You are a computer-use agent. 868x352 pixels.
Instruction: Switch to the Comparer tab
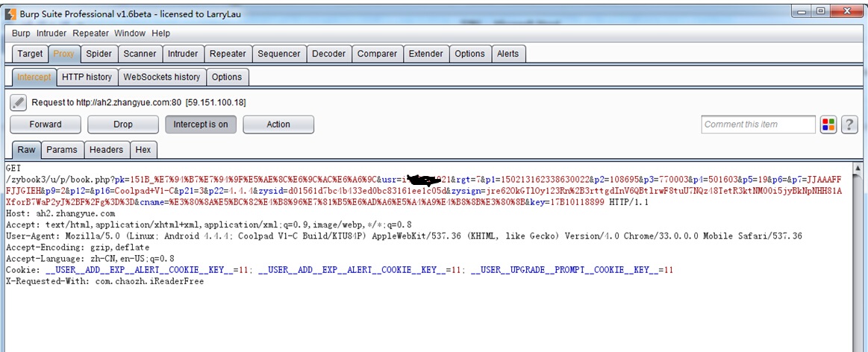377,54
